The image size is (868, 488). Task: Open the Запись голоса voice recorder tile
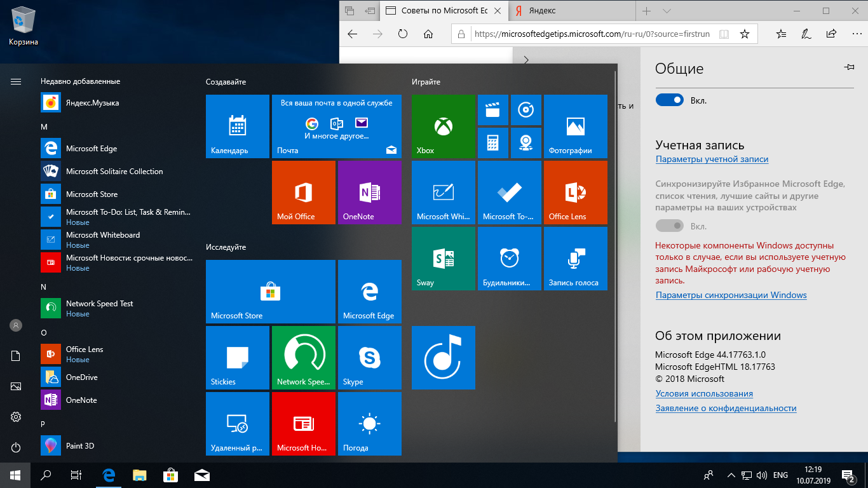point(576,259)
